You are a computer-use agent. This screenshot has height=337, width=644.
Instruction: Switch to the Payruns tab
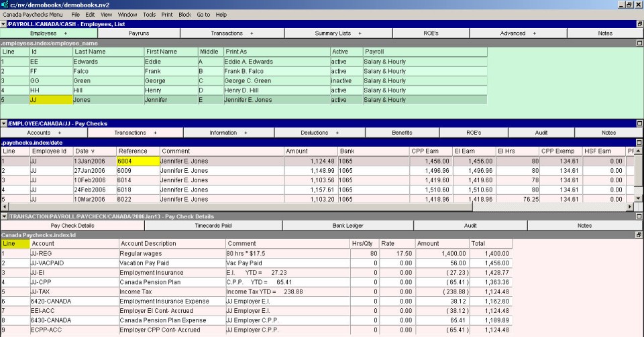tap(139, 33)
